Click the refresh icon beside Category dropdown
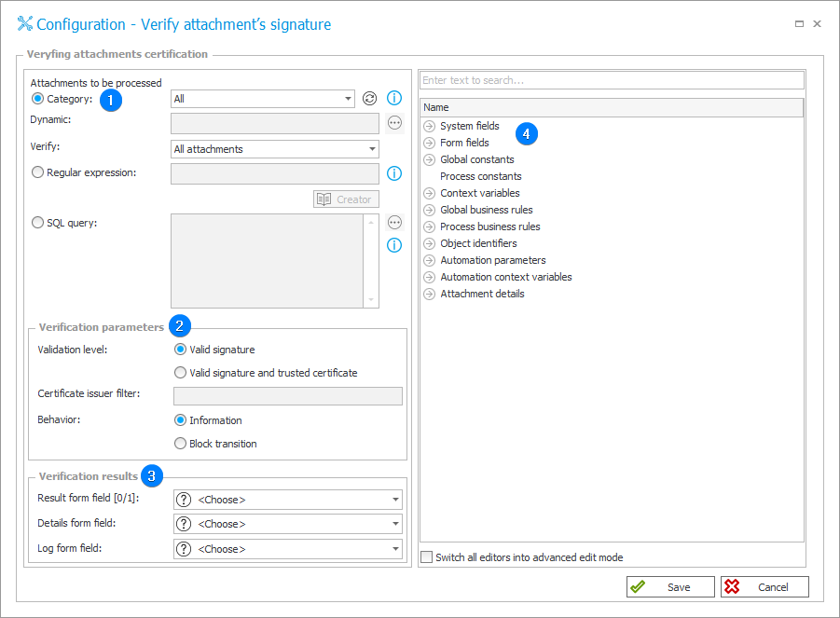 tap(369, 99)
